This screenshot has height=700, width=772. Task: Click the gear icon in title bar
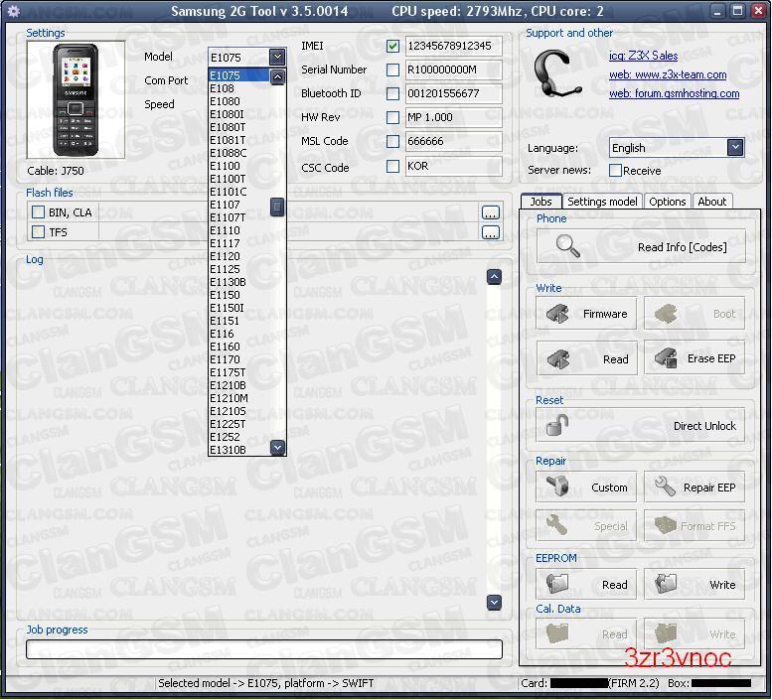pyautogui.click(x=14, y=11)
